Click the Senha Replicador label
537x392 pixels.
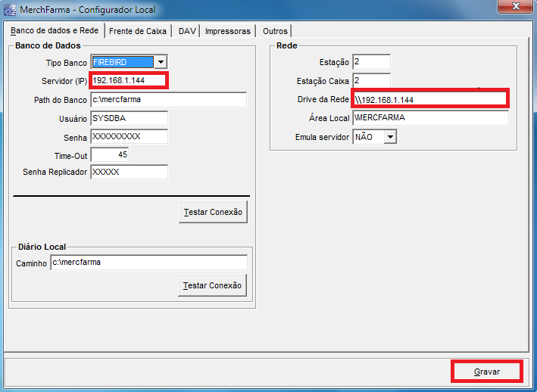55,172
